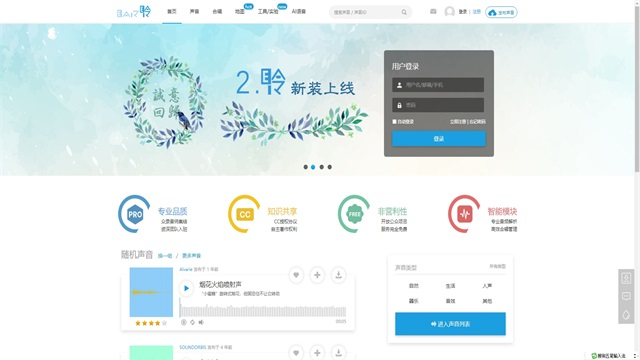Screen dimensions: 640x360
Task: Click the envelope messages icon in header
Action: click(x=433, y=12)
